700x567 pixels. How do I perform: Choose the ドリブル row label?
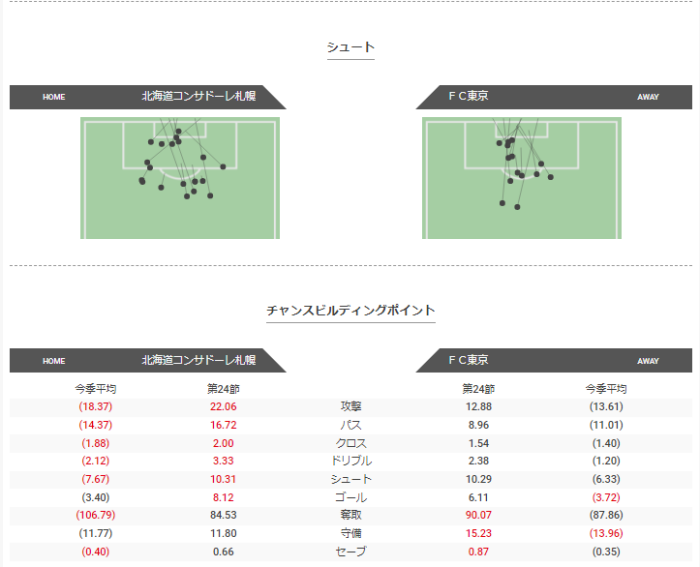(350, 461)
